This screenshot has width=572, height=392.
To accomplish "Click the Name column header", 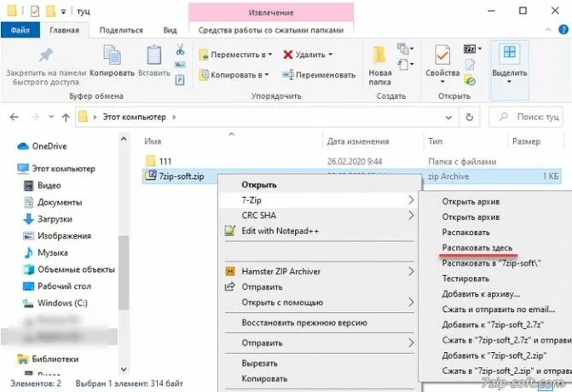I will pyautogui.click(x=231, y=141).
